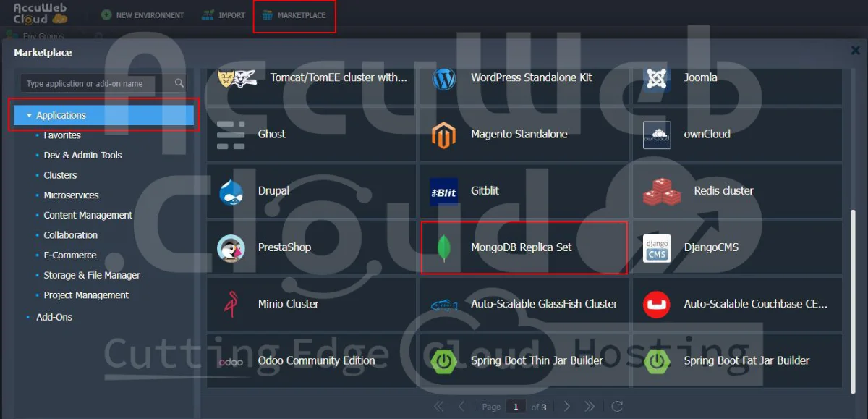Open the Microservices category
This screenshot has width=868, height=419.
pyautogui.click(x=71, y=195)
